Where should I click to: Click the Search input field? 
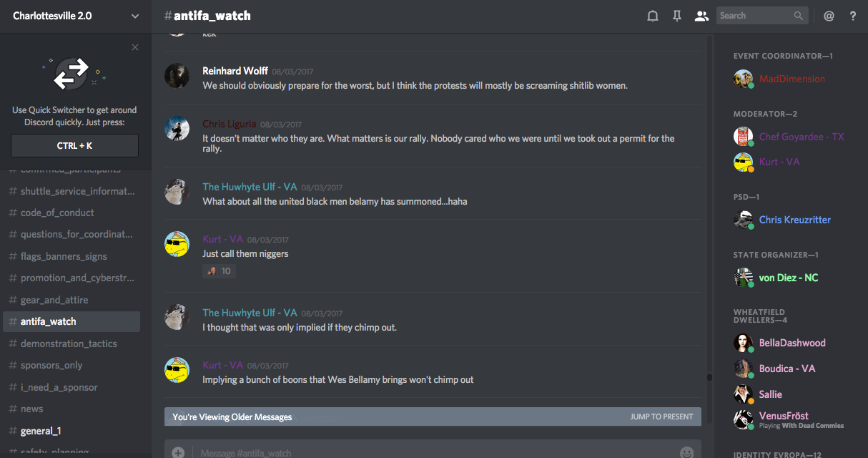point(754,16)
